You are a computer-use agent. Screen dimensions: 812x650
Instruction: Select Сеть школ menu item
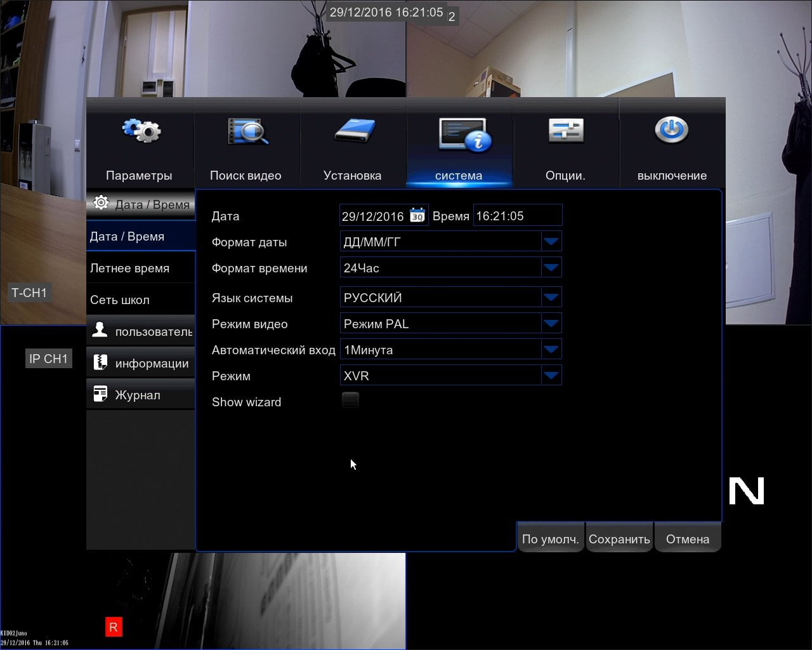point(141,300)
